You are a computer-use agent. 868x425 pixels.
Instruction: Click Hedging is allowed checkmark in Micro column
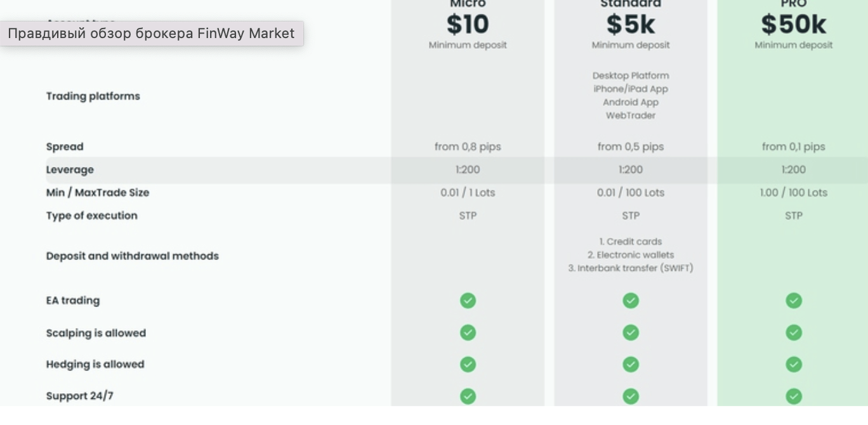(x=468, y=364)
